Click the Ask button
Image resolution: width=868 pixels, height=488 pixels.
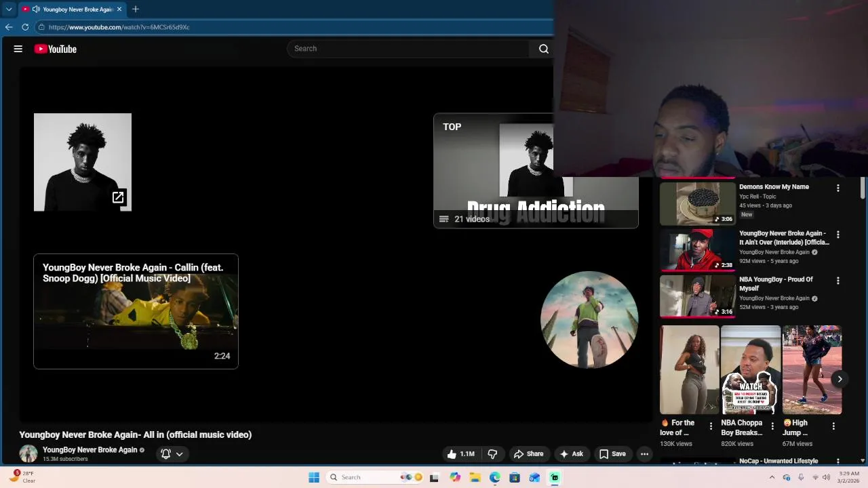click(x=571, y=454)
